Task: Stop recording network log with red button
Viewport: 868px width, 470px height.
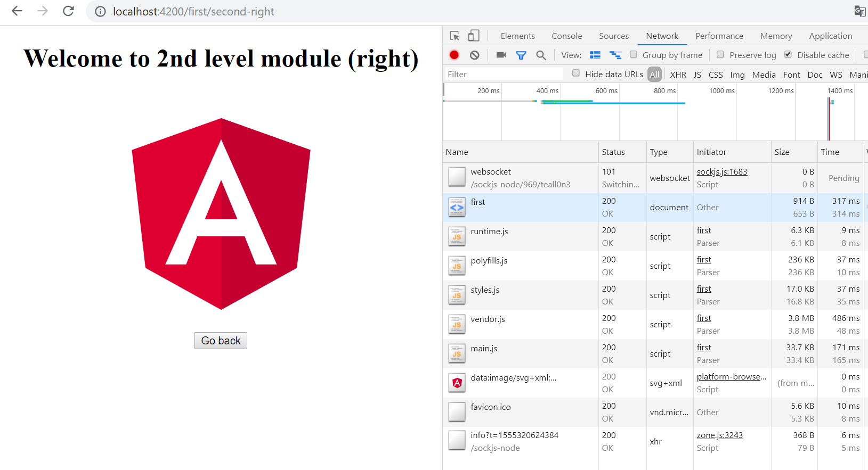Action: (454, 55)
